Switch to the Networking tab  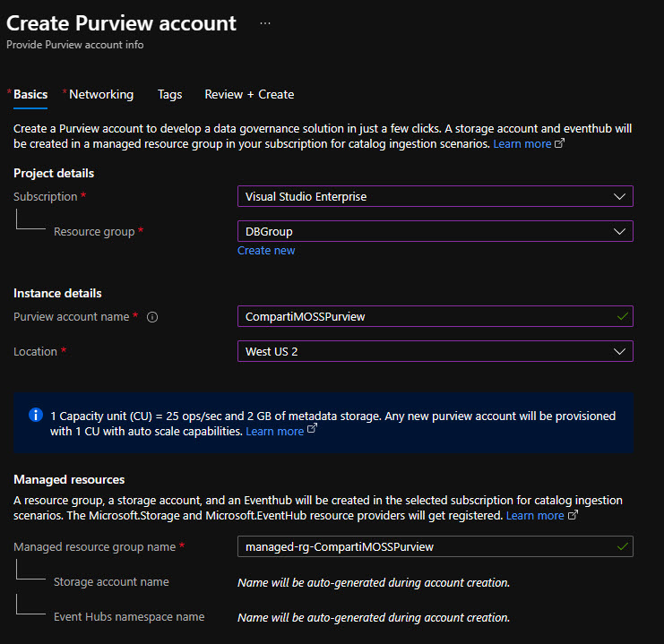pos(100,94)
